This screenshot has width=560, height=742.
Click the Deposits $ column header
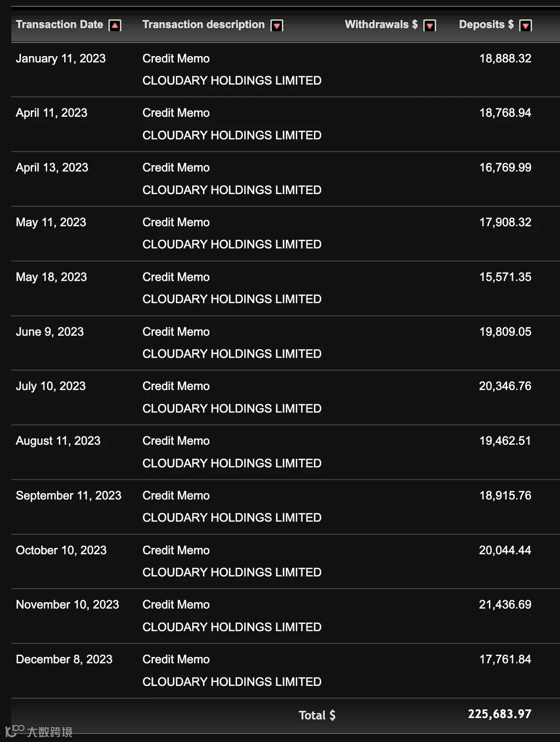[486, 24]
